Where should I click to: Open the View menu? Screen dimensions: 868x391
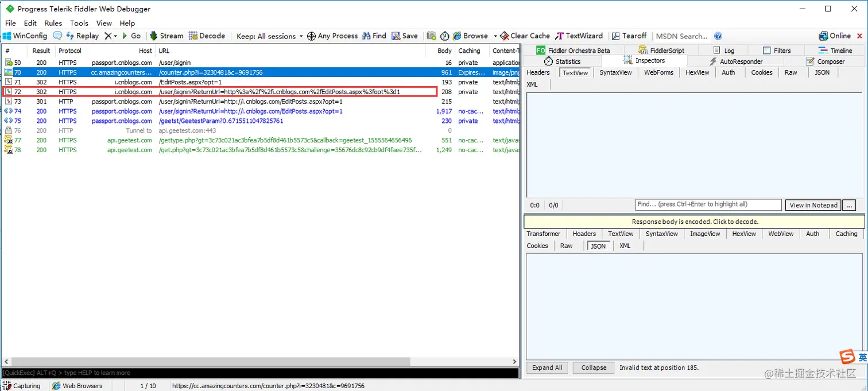104,23
